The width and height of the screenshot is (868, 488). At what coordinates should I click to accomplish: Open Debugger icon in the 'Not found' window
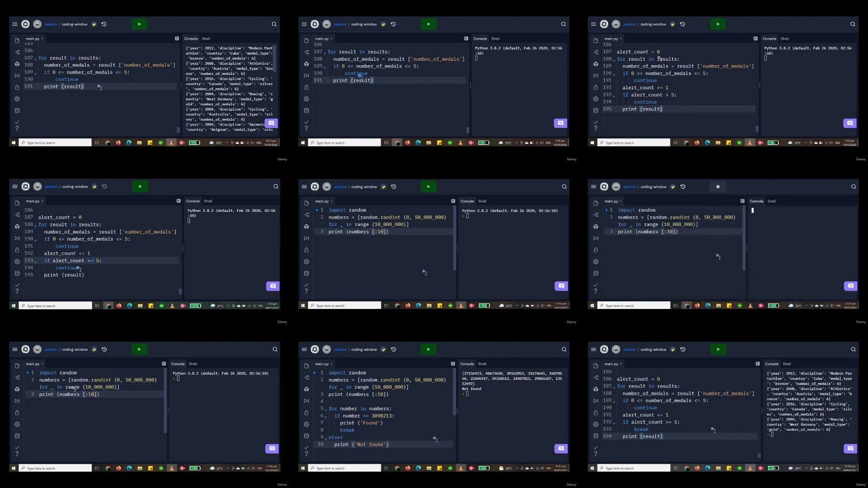[x=307, y=401]
